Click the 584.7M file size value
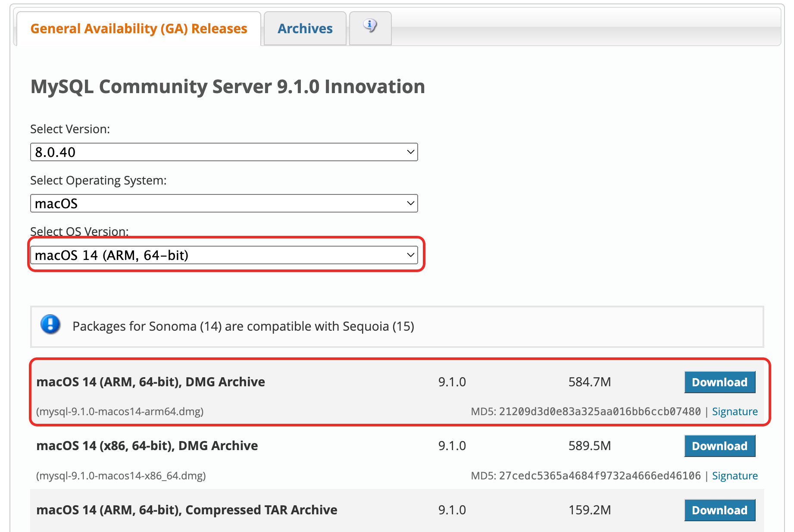Screen dimensions: 794x532 pyautogui.click(x=590, y=382)
